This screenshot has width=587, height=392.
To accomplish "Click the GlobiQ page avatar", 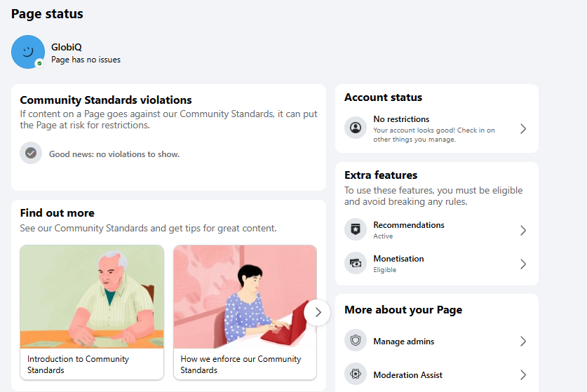I will [x=28, y=52].
